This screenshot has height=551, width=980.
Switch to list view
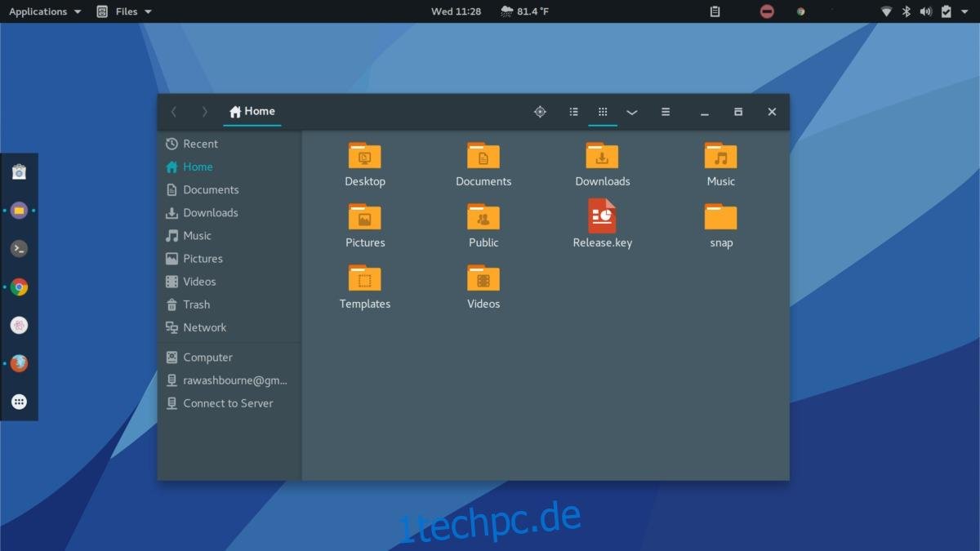click(x=574, y=112)
